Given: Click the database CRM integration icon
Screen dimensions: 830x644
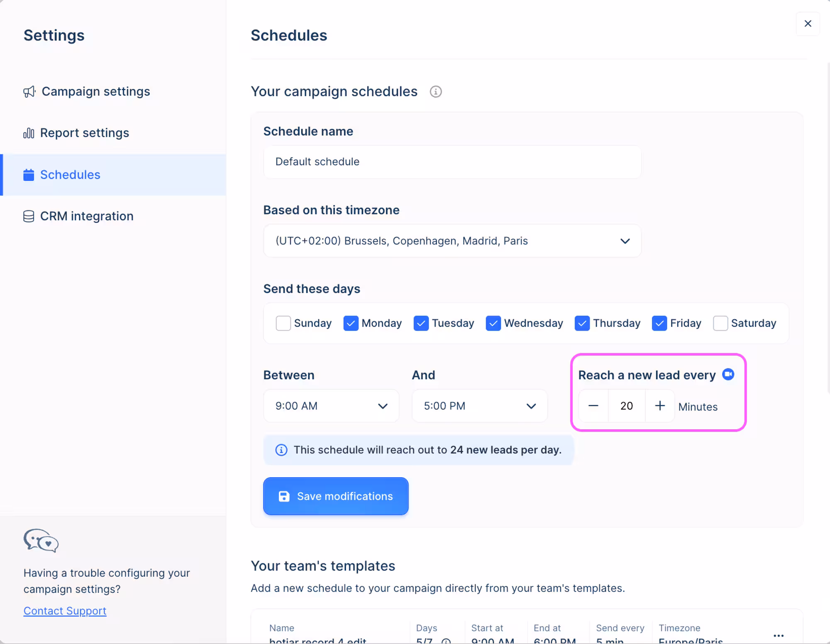Looking at the screenshot, I should [29, 216].
